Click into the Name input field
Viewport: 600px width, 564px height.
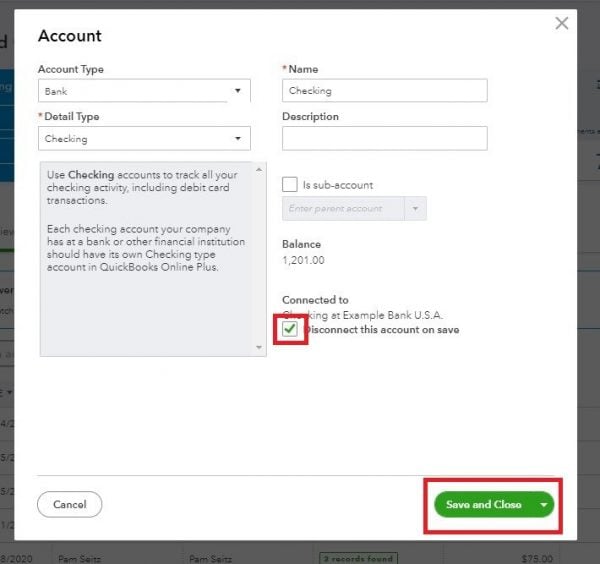[x=384, y=91]
